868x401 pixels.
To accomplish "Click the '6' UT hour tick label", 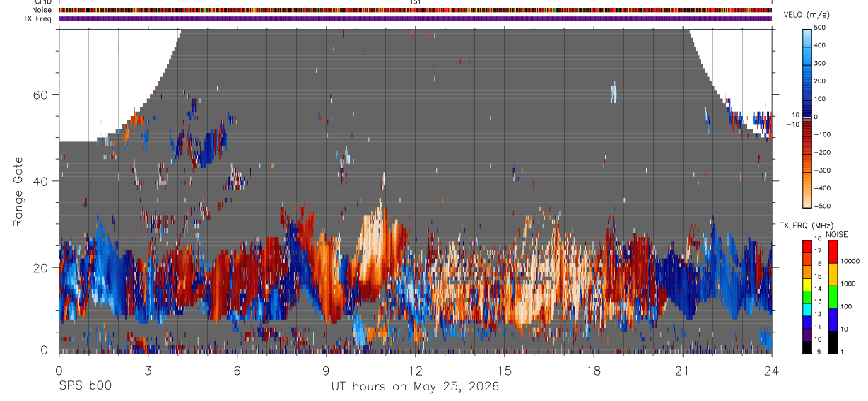I will click(237, 371).
